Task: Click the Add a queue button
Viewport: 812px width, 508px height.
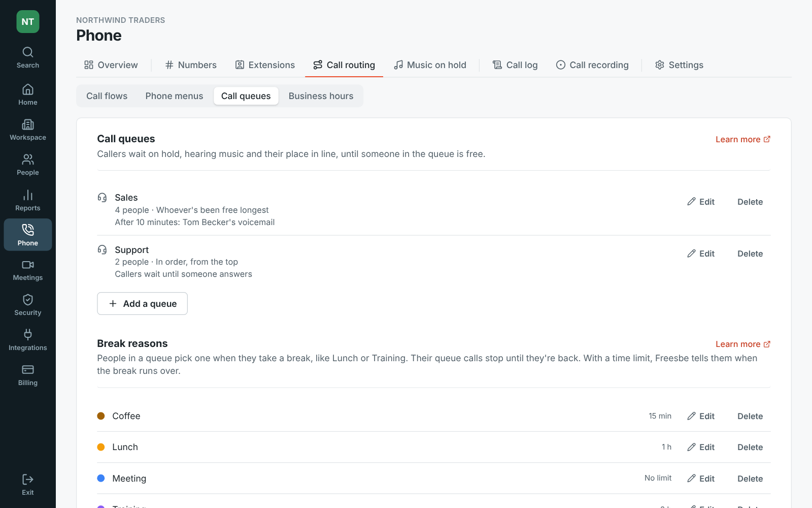Action: pos(142,303)
